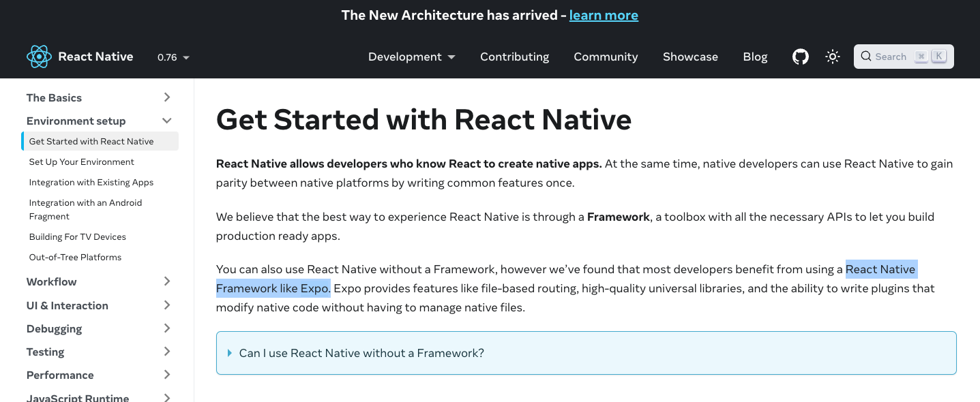The width and height of the screenshot is (980, 402).
Task: Click the Testing category label
Action: point(45,352)
